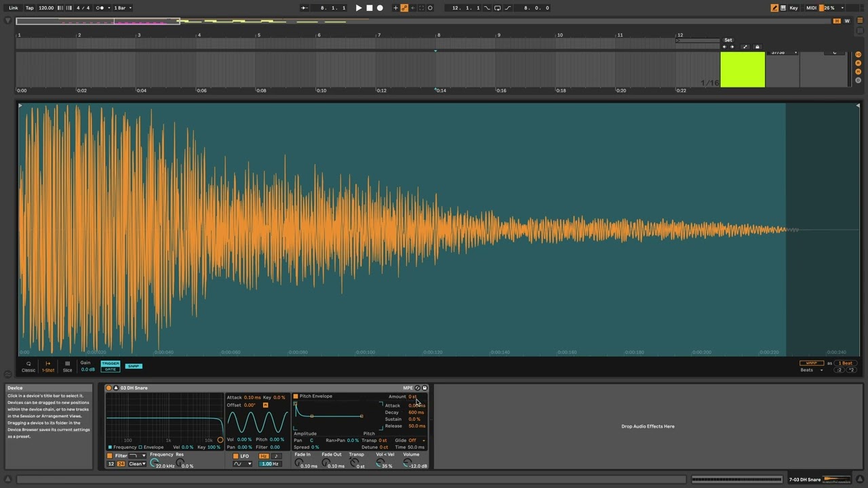
Task: Toggle the Draw Mode pencil icon
Action: pyautogui.click(x=774, y=8)
